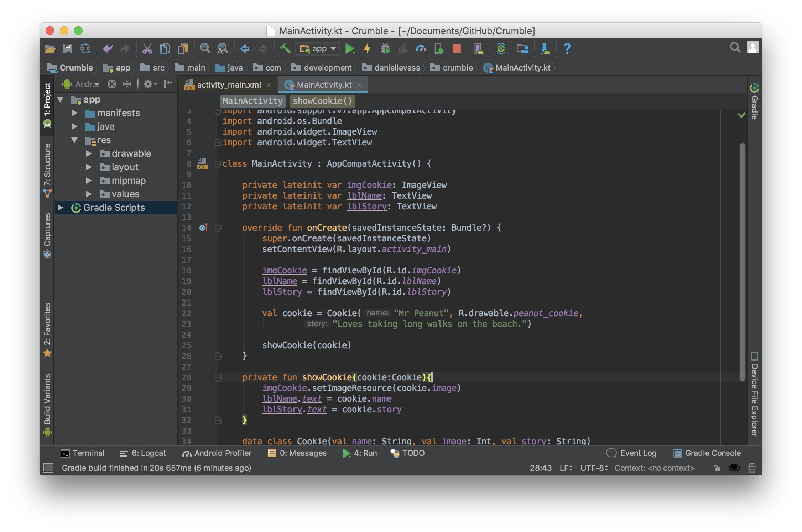Click the Paste clipboard icon
The height and width of the screenshot is (532, 802).
coord(183,48)
